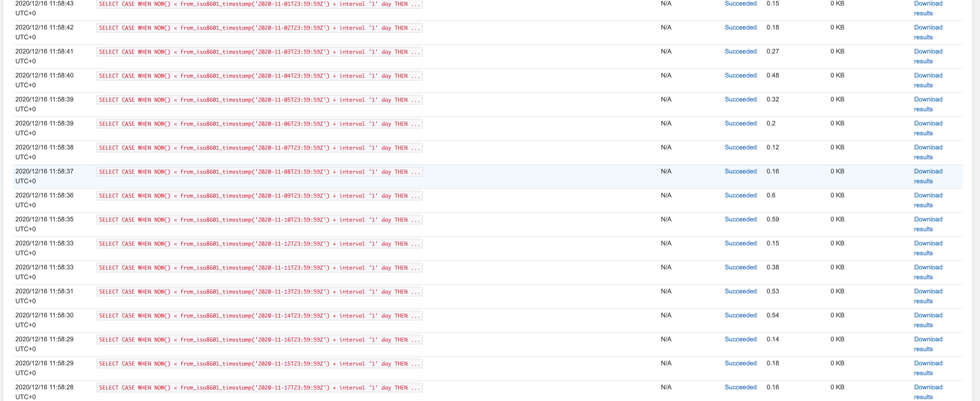Open query with timestamp 2020-11-06T23:59:59Z
Image resolution: width=980 pixels, height=401 pixels.
[x=259, y=124]
